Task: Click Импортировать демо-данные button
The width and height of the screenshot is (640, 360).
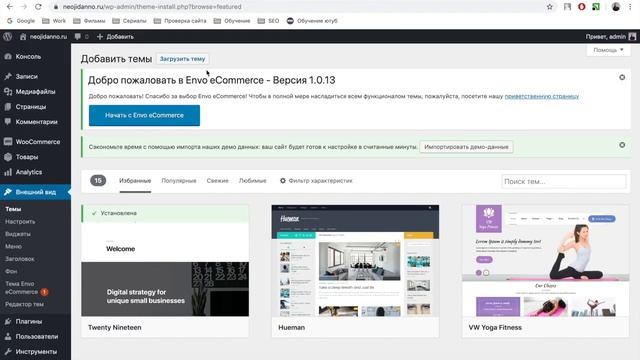Action: [466, 147]
